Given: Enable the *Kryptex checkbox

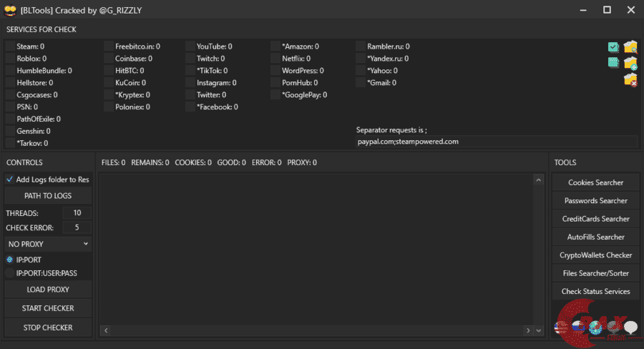Looking at the screenshot, I should (109, 95).
